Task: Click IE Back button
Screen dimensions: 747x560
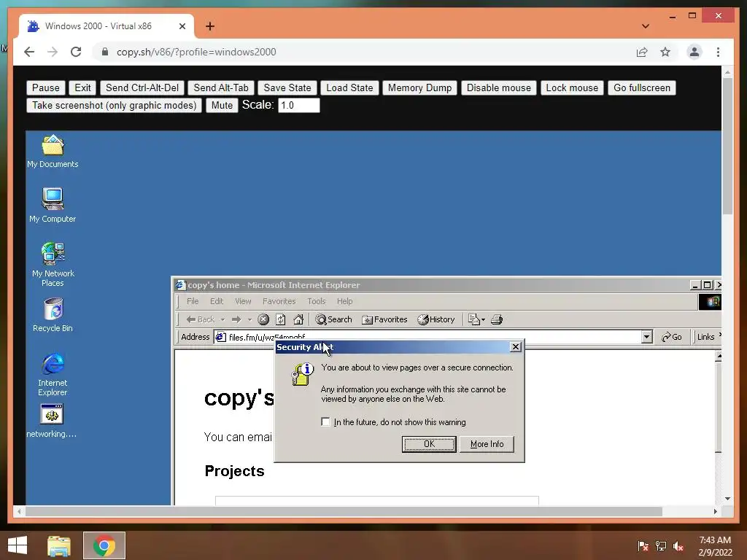Action: point(200,319)
